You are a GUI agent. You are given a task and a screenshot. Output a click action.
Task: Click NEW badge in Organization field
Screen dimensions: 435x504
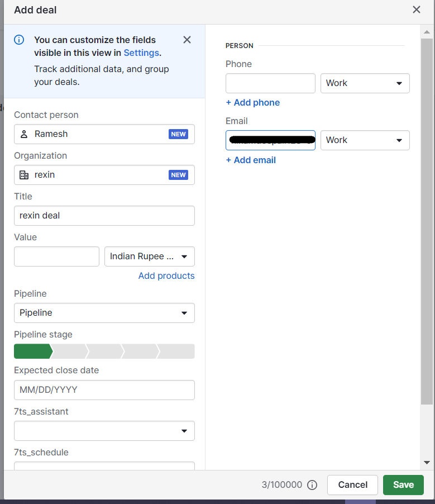pyautogui.click(x=178, y=175)
